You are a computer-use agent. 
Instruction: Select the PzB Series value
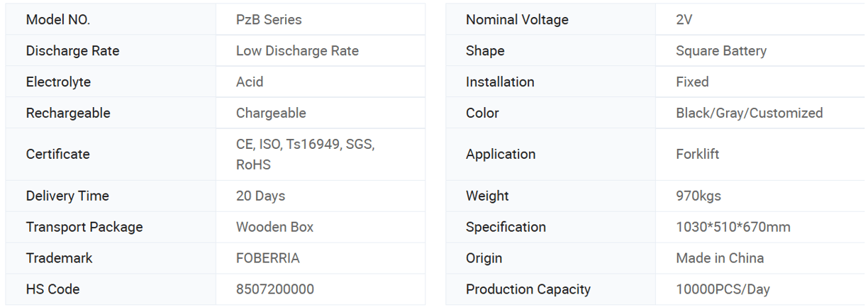click(x=269, y=20)
